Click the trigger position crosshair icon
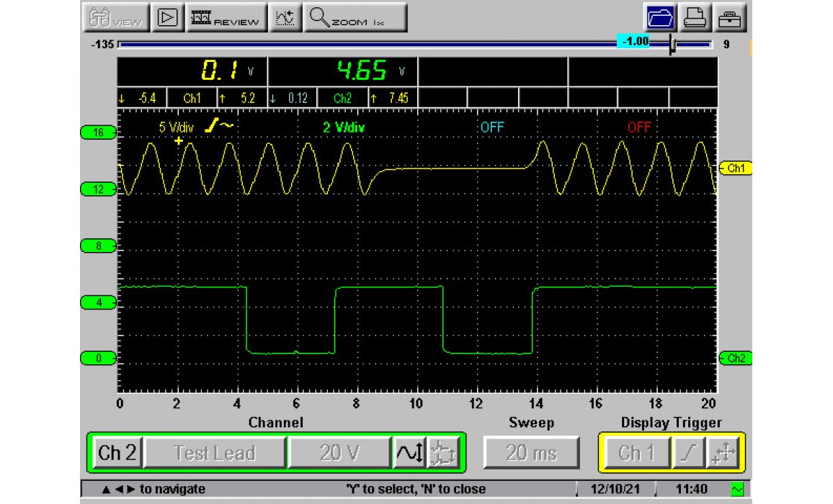 [723, 453]
